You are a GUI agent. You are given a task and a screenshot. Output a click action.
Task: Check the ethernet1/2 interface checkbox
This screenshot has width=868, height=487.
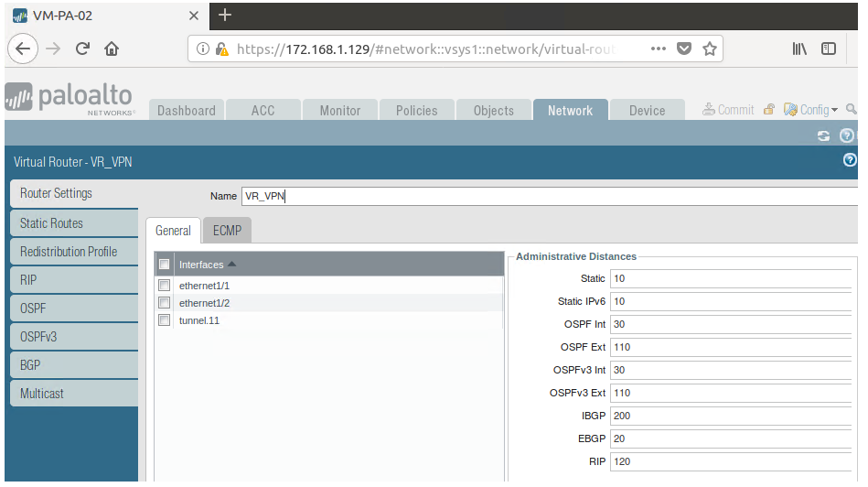point(165,303)
